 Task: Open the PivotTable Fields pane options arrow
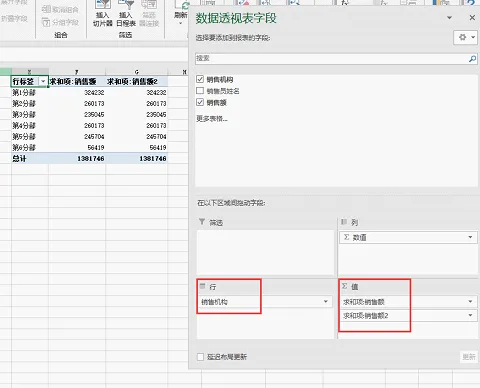(449, 17)
